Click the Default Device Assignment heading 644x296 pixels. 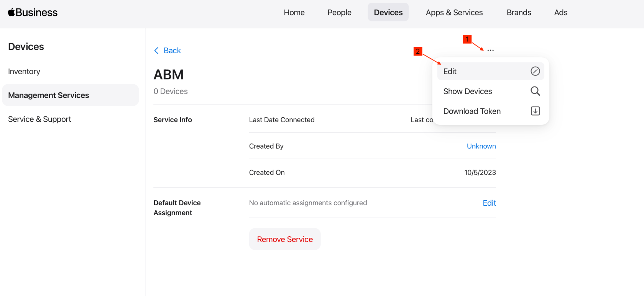click(177, 208)
